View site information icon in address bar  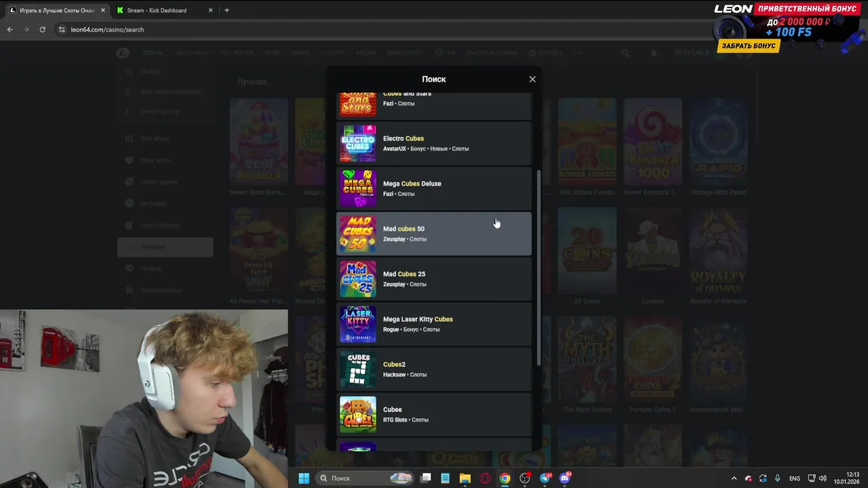[62, 30]
